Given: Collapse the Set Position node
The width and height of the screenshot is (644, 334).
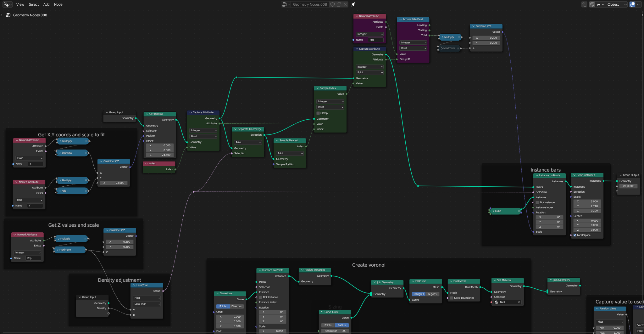Looking at the screenshot, I should 147,114.
